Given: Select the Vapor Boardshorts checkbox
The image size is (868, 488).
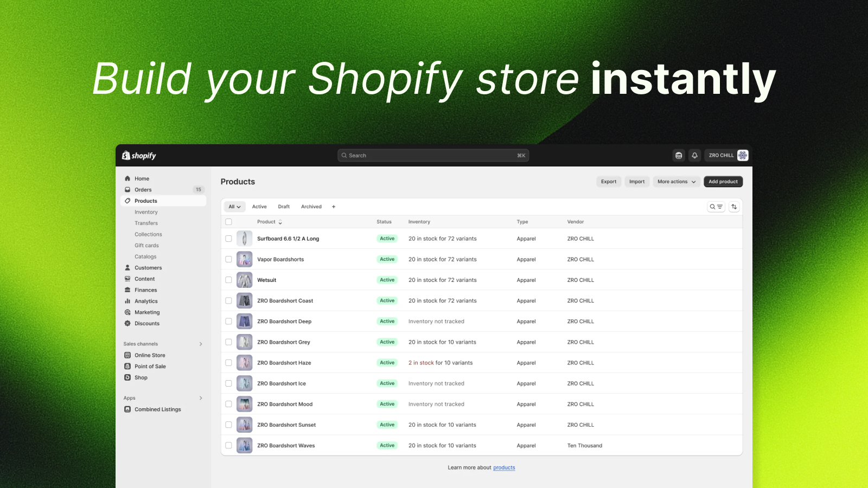Looking at the screenshot, I should 228,259.
